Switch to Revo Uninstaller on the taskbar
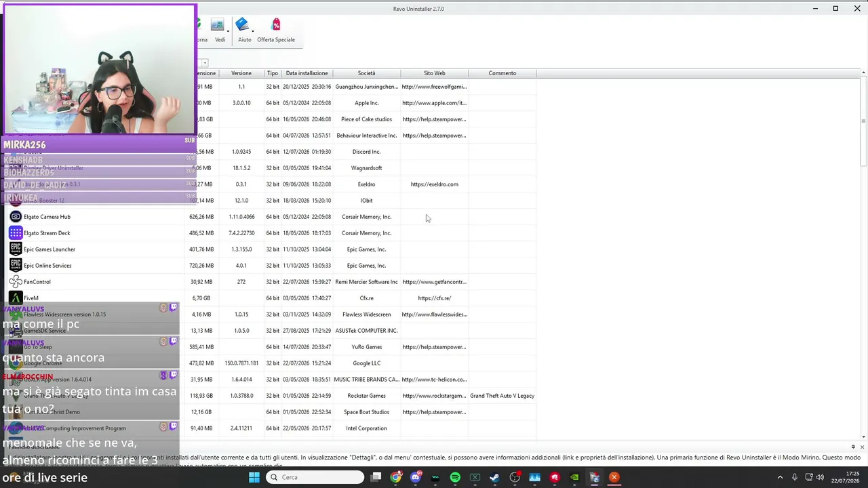 [595, 477]
